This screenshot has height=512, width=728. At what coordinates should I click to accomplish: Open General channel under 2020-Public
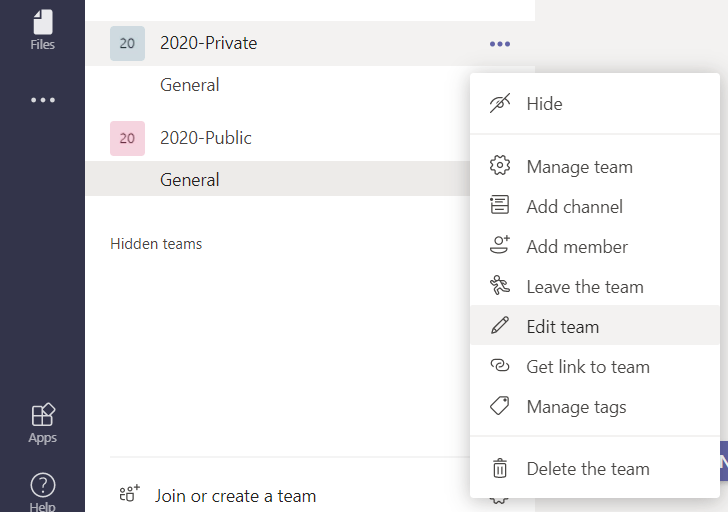pos(190,180)
